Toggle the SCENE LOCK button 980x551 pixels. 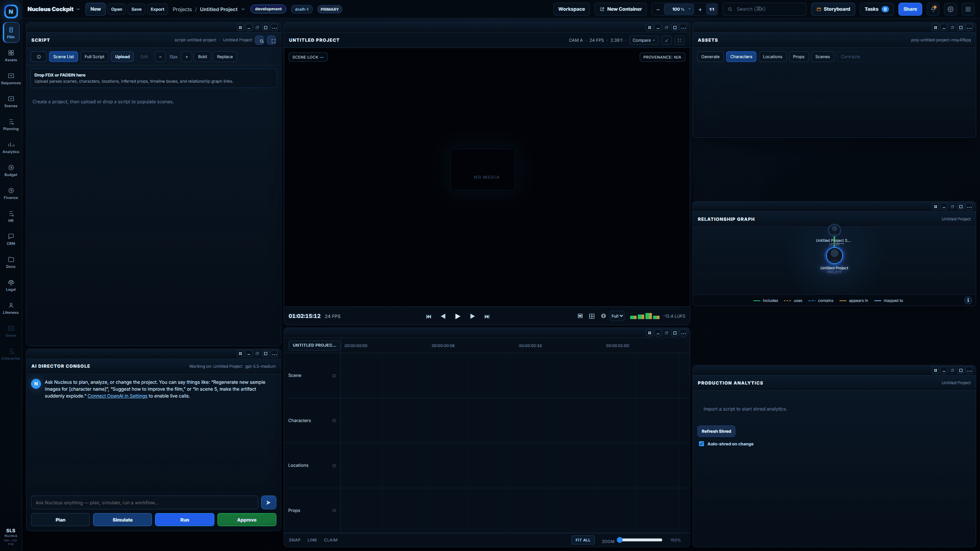308,57
